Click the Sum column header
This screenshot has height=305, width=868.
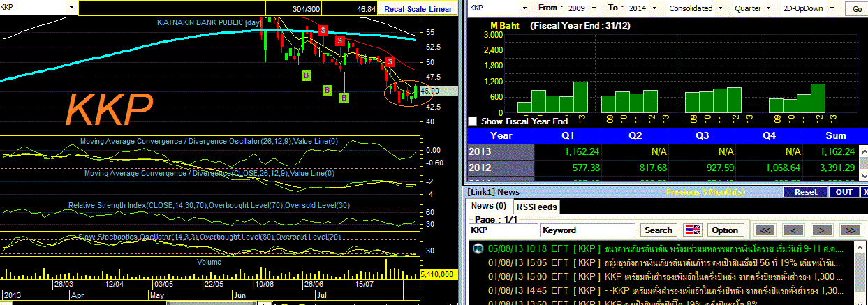pos(835,135)
